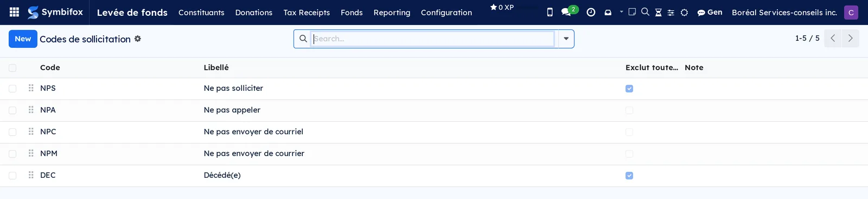Image resolution: width=868 pixels, height=199 pixels.
Task: Open the mobile phone icon in navbar
Action: coord(550,12)
